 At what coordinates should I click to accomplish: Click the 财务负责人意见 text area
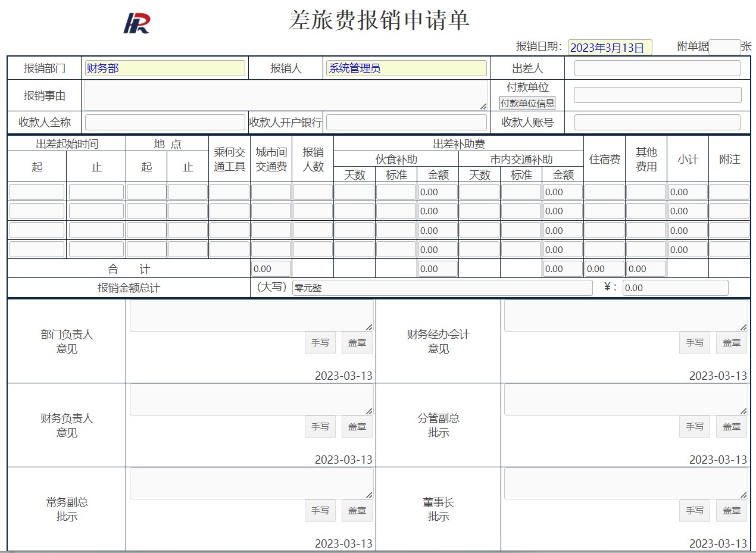click(x=252, y=399)
